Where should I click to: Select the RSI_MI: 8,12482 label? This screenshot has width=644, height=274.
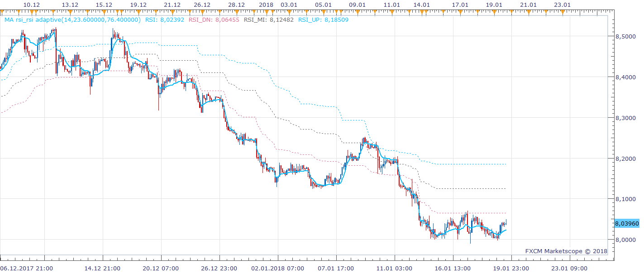(269, 20)
